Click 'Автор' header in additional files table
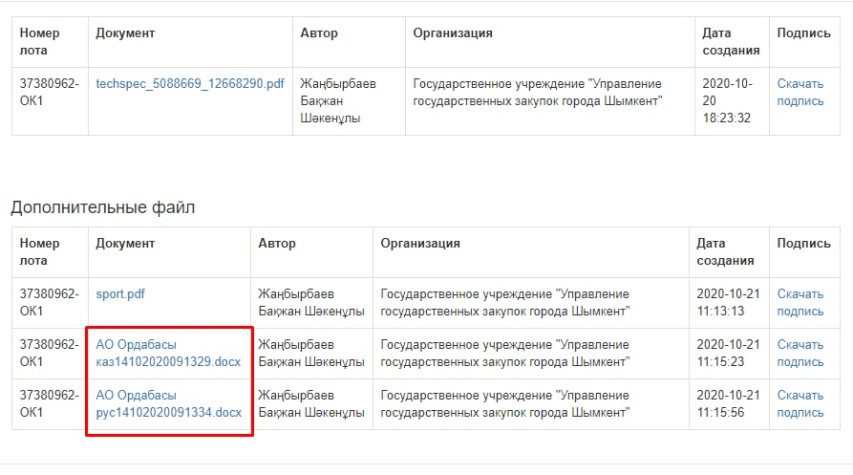The height and width of the screenshot is (475, 853). point(277,243)
